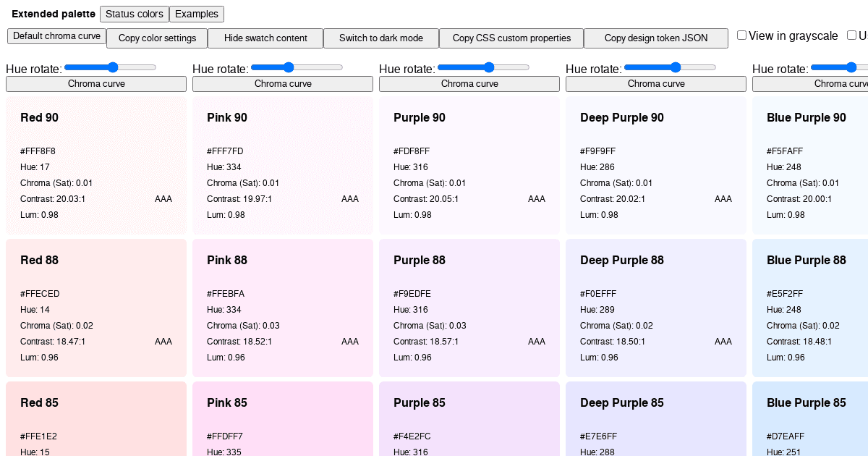Image resolution: width=868 pixels, height=456 pixels.
Task: Expand the Chroma curve under the Red column
Action: coord(95,83)
